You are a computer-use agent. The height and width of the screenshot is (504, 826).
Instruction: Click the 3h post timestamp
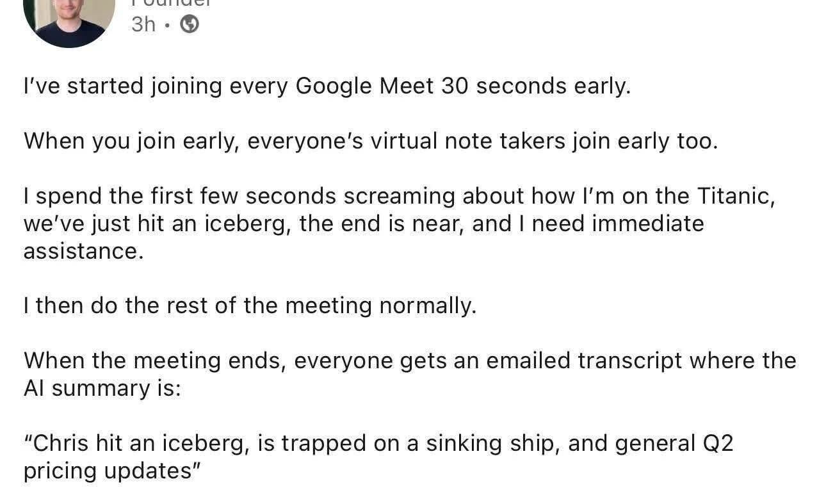143,24
